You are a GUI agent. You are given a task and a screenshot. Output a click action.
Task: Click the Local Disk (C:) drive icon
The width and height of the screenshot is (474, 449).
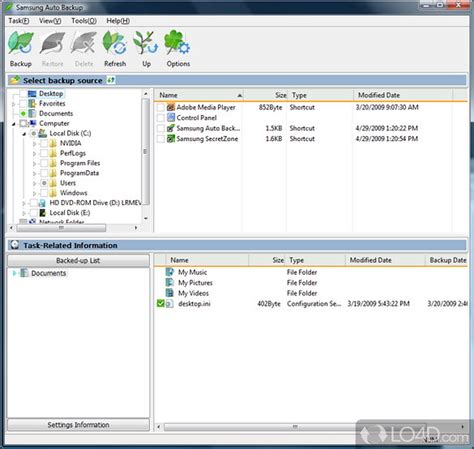coord(42,133)
